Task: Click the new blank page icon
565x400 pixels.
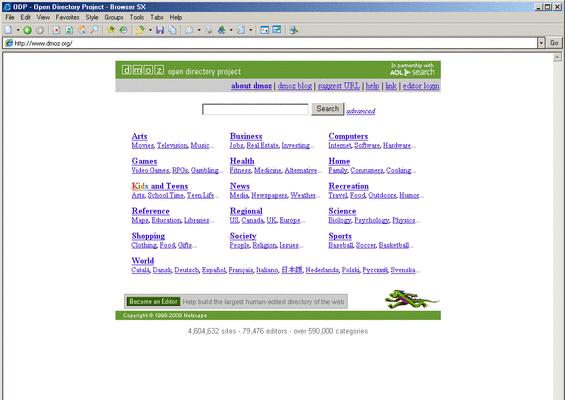Action: click(x=8, y=30)
